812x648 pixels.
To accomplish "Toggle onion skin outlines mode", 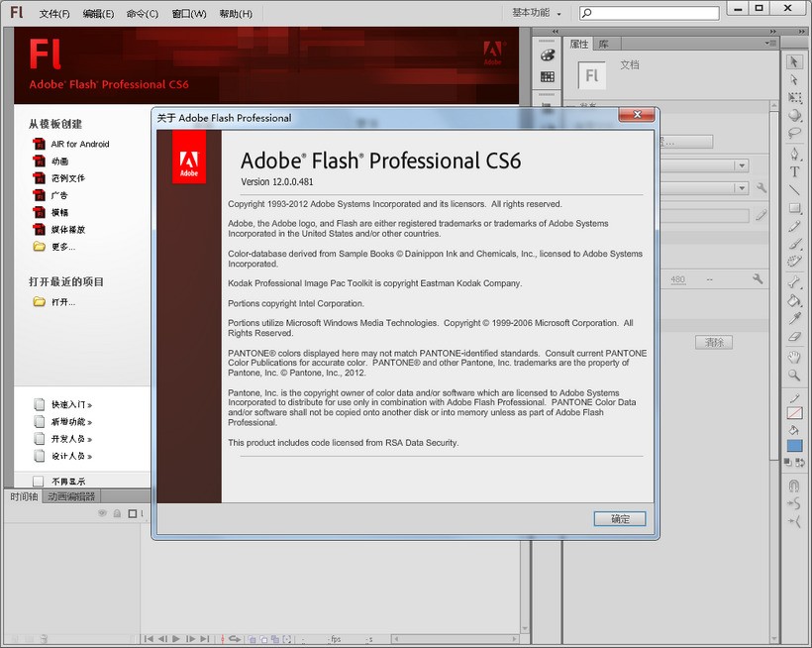I will 263,639.
